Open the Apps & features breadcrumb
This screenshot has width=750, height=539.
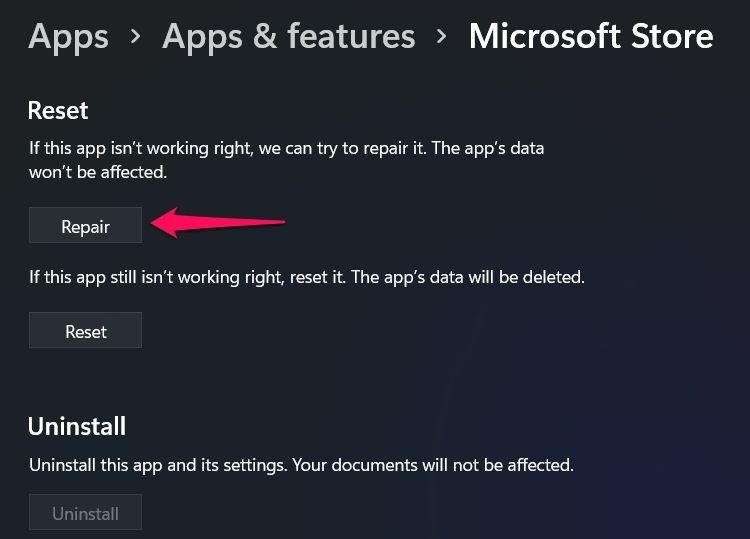pos(288,36)
